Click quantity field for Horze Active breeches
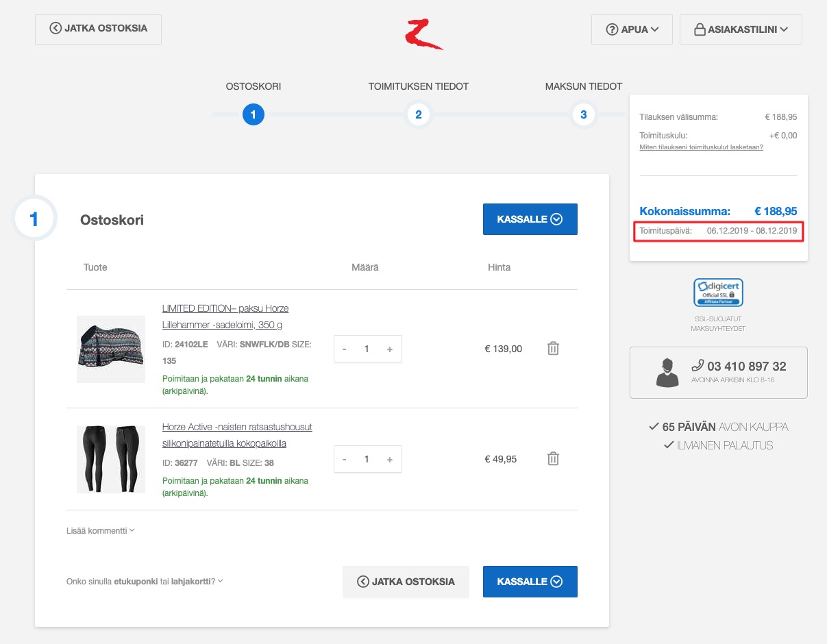The width and height of the screenshot is (827, 644). coord(367,459)
